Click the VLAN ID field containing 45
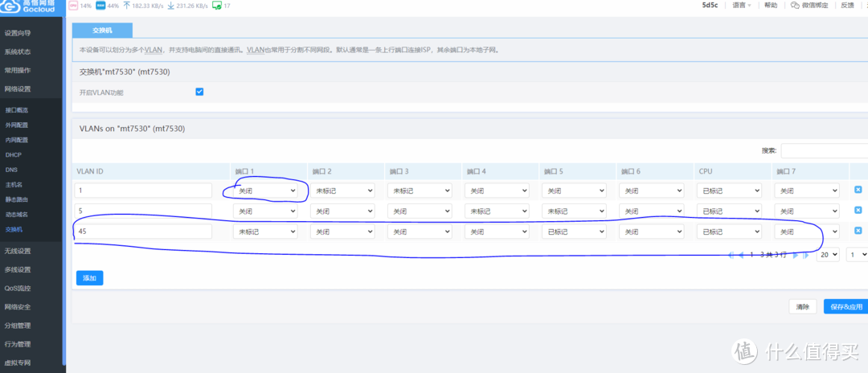This screenshot has height=373, width=868. (143, 232)
